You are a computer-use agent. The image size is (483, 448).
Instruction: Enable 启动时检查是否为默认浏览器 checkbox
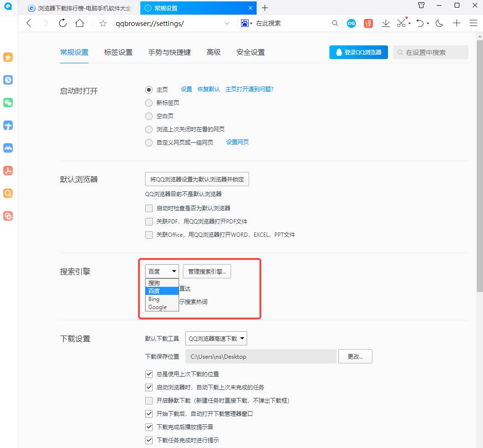pos(149,208)
